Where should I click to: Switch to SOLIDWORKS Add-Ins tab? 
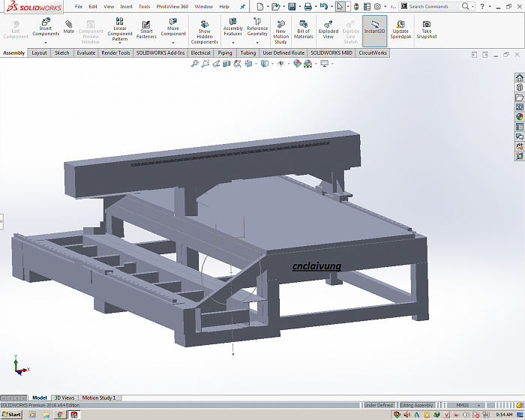pos(160,53)
